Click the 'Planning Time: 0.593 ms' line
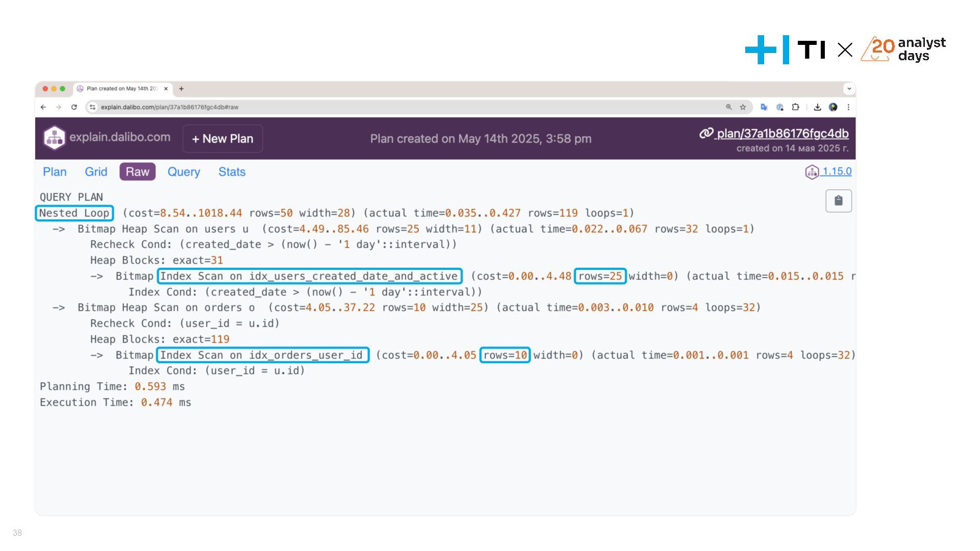The width and height of the screenshot is (980, 551). [112, 387]
